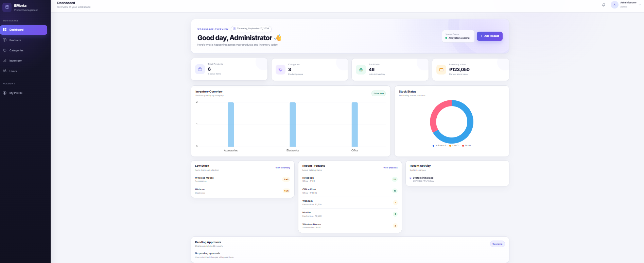
Task: Click the calendar icon beside the date
Action: 234,29
